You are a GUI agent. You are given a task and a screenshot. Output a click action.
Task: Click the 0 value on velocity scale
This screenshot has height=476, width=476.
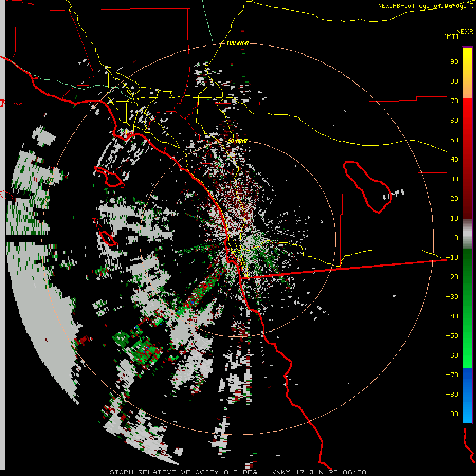coord(456,237)
